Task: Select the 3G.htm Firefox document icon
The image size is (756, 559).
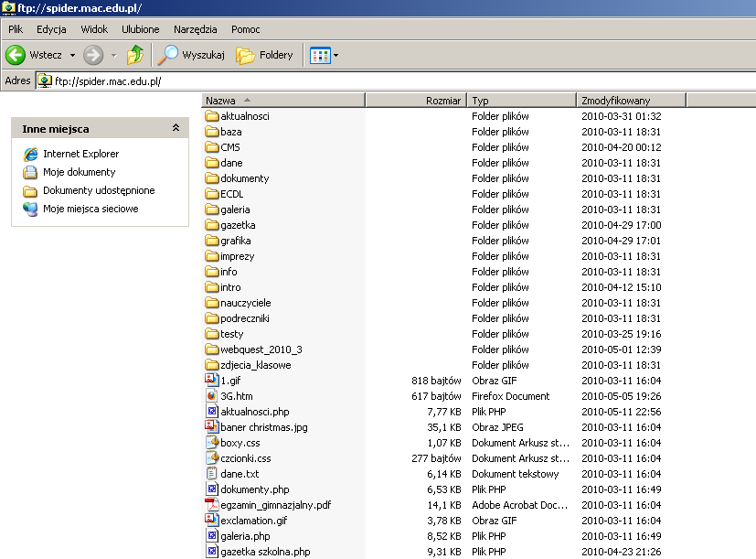Action: point(212,396)
